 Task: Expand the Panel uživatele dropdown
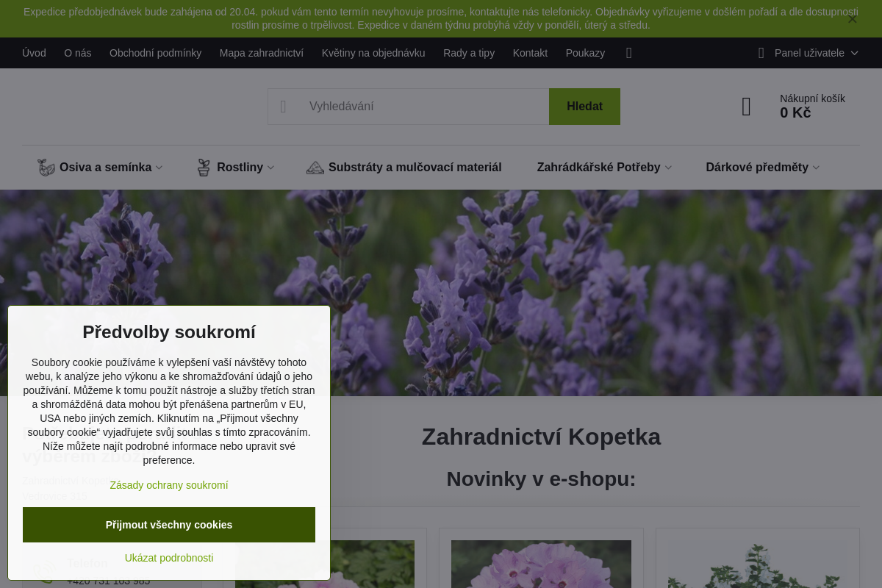[x=816, y=53]
